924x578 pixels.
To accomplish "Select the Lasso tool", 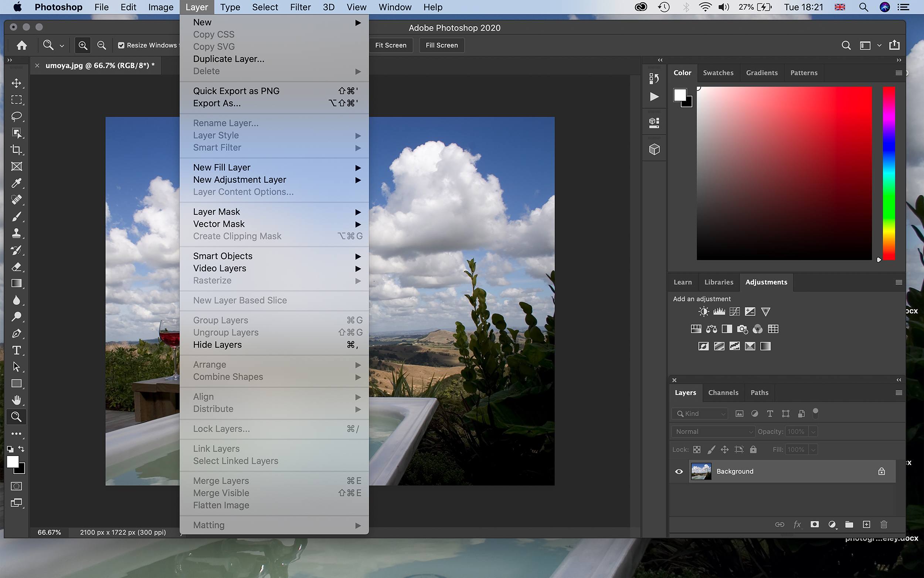I will (16, 116).
